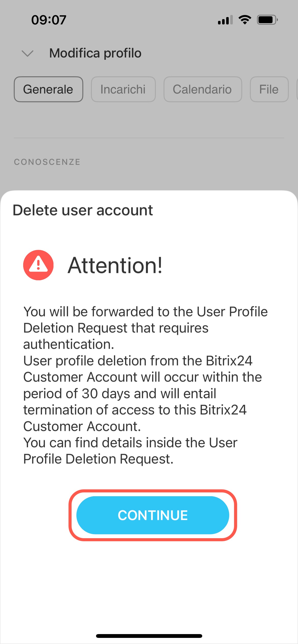Tap the Modifica profilo title
298x644 pixels.
(95, 53)
